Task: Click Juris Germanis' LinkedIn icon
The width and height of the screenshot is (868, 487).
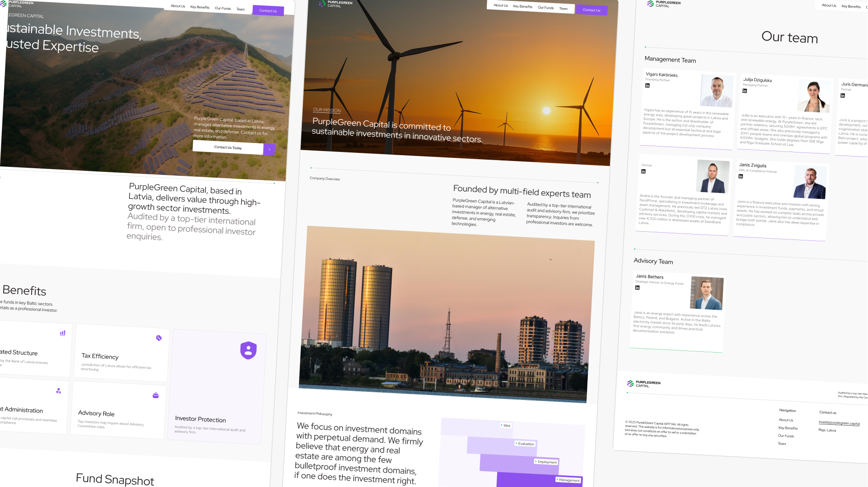Action: [843, 96]
